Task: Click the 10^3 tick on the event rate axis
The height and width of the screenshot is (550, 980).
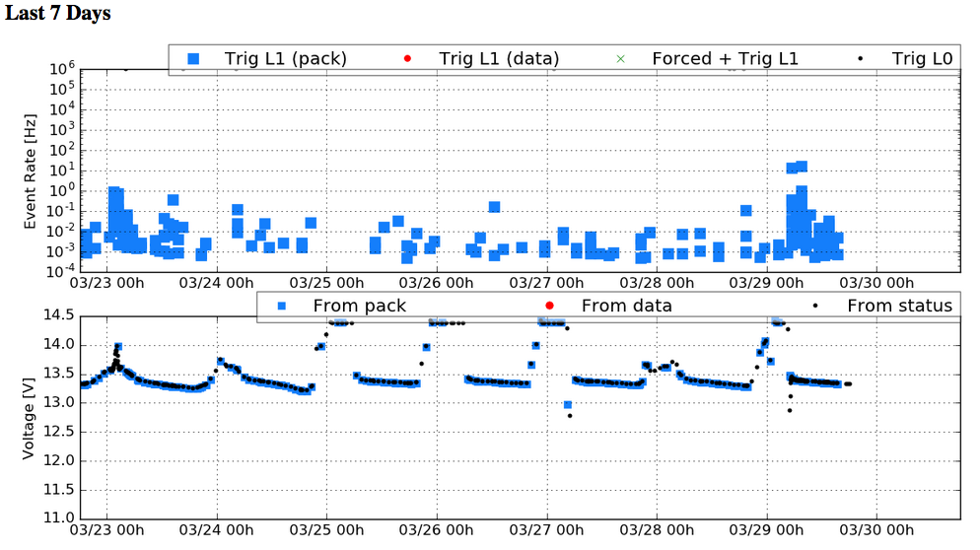Action: click(62, 129)
